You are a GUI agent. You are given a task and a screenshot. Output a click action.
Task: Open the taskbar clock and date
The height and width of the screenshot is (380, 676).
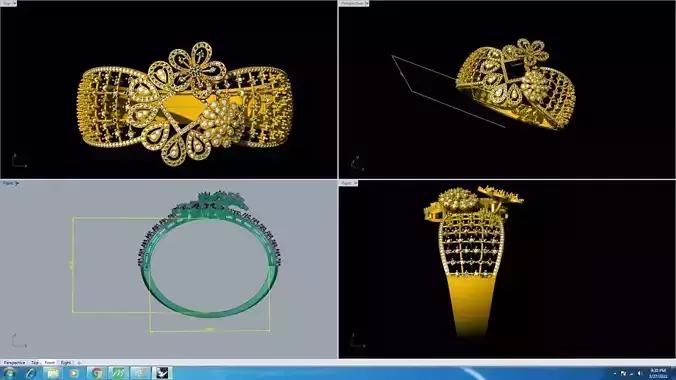point(658,374)
